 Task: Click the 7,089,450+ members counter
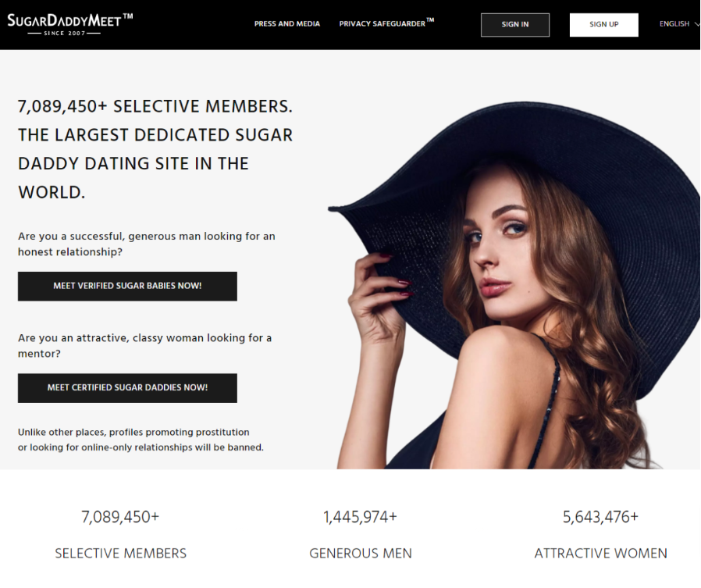(120, 517)
